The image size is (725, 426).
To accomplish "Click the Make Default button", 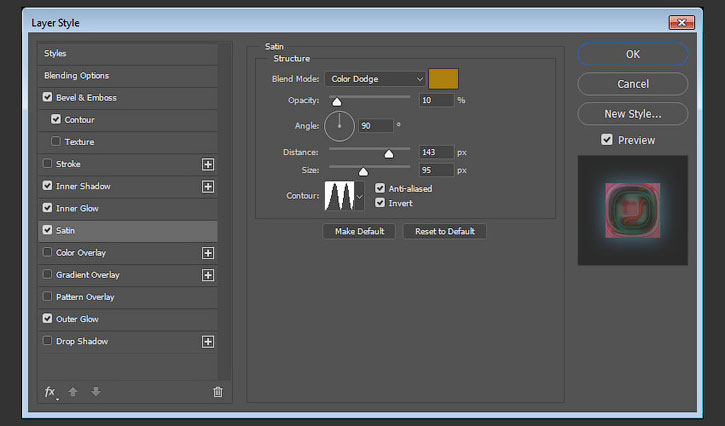I will 359,231.
